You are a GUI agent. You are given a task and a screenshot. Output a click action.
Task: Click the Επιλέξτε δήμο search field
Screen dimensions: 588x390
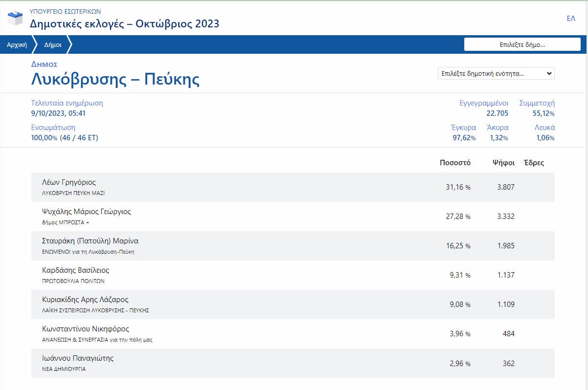coord(522,44)
